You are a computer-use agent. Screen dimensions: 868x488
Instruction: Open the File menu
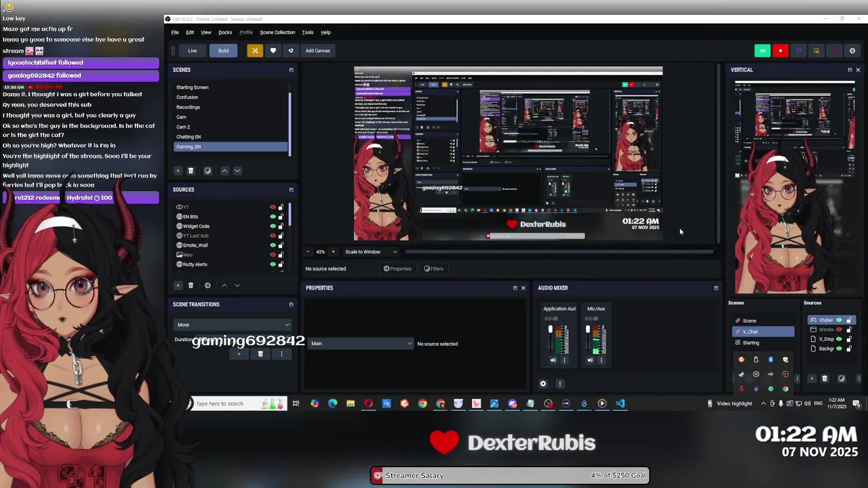175,33
